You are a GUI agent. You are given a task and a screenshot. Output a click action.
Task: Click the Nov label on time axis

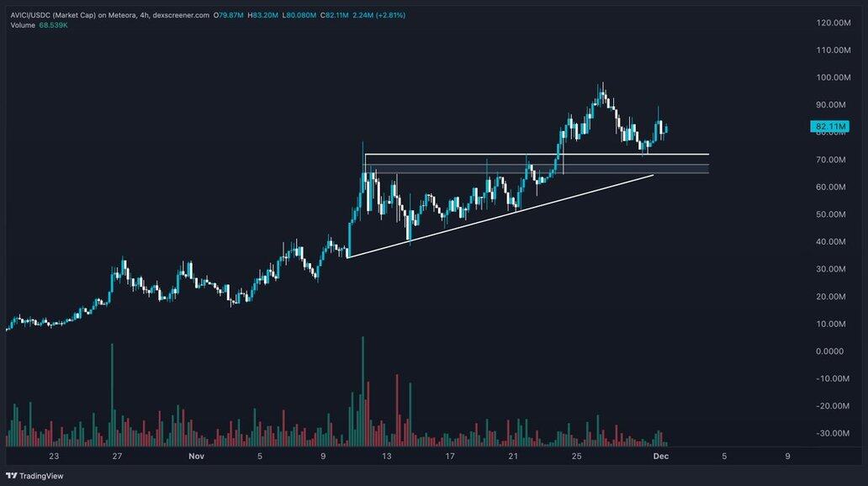[x=196, y=457]
